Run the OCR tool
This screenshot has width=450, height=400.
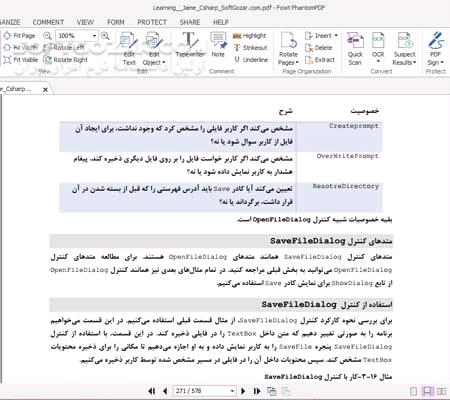[378, 45]
